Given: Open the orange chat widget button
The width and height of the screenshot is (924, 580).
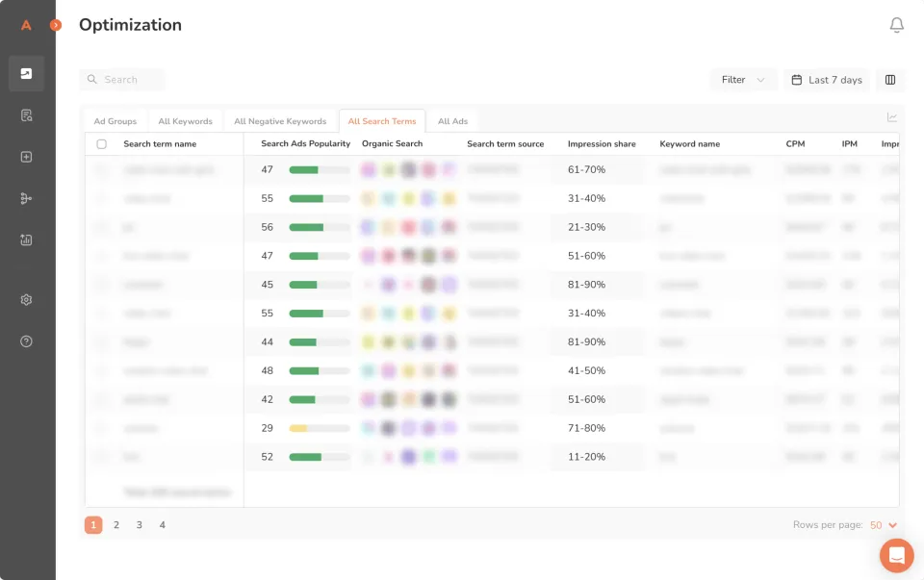Looking at the screenshot, I should [x=896, y=555].
